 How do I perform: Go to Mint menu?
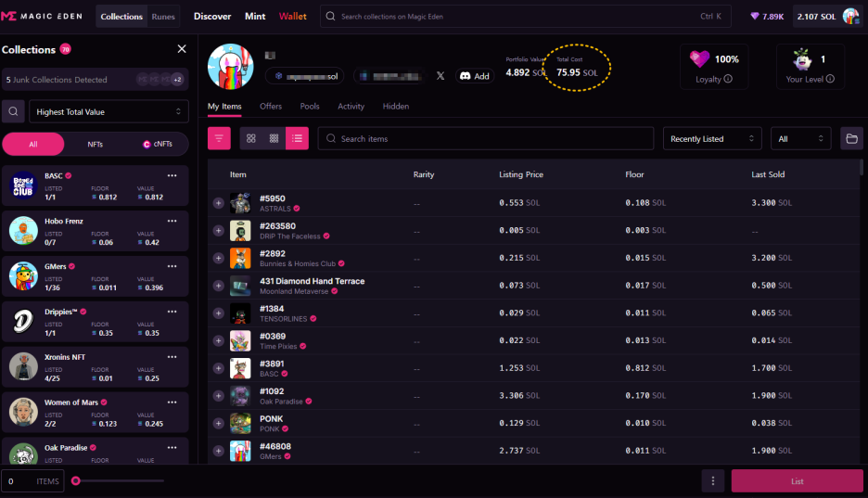click(x=255, y=16)
